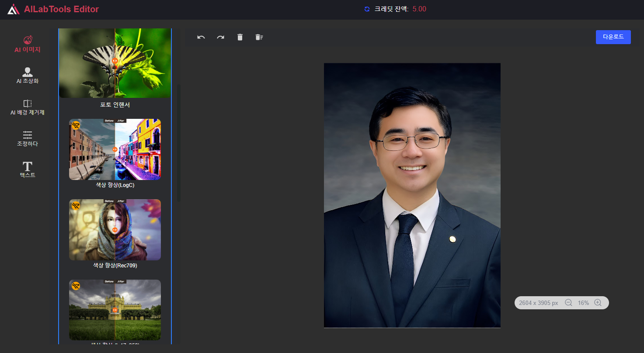Screen dimensions: 644x353
Task: Undo the last edit
Action: click(201, 37)
